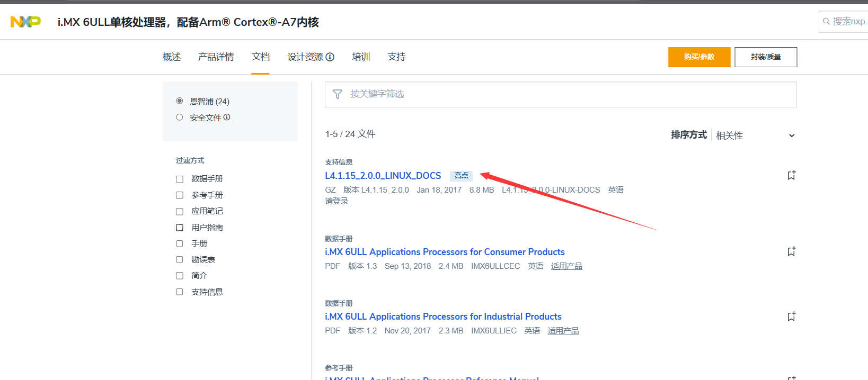Viewport: 868px width, 380px height.
Task: Click the info icon beside 设计资源
Action: click(x=330, y=57)
